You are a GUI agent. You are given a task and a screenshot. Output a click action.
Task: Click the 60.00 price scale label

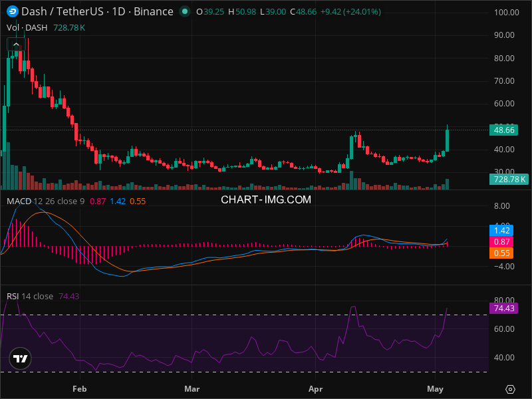(504, 104)
